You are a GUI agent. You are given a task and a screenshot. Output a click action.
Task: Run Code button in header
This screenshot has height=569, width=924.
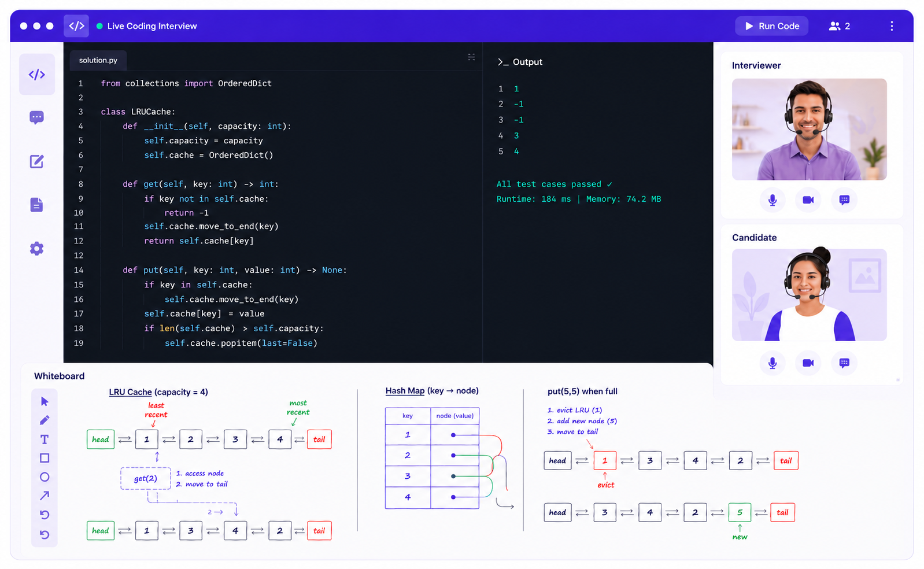(772, 26)
